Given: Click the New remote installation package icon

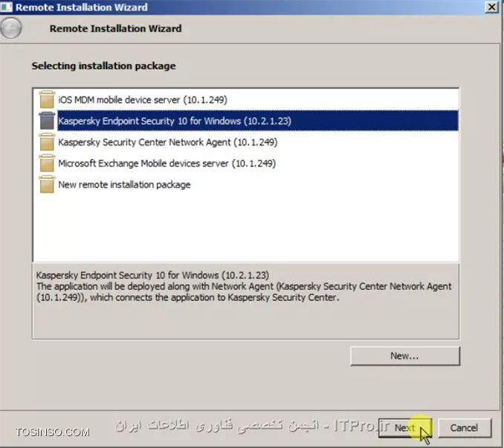Looking at the screenshot, I should pyautogui.click(x=47, y=184).
